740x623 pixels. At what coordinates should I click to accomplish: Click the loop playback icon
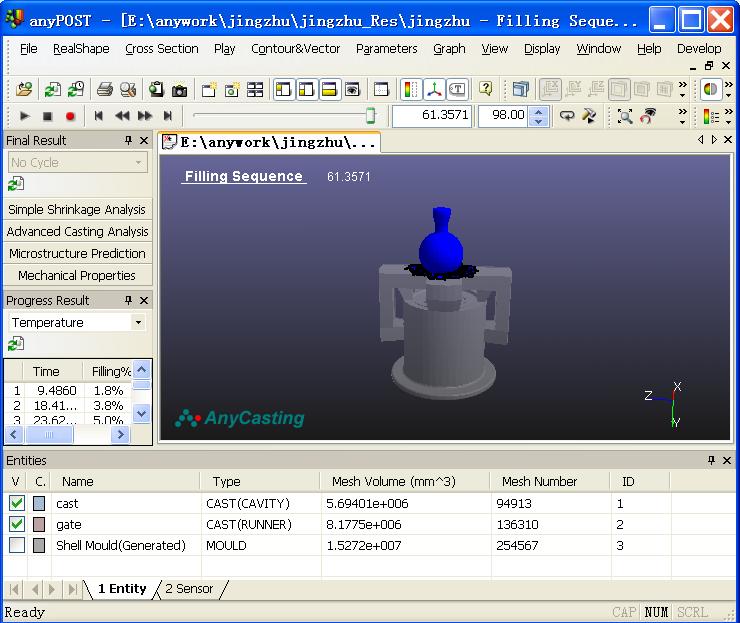[x=566, y=116]
